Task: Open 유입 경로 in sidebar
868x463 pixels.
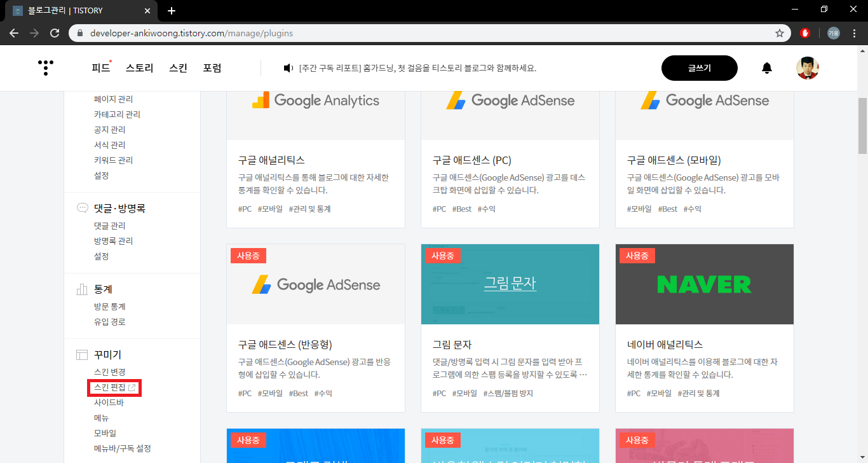Action: 109,322
